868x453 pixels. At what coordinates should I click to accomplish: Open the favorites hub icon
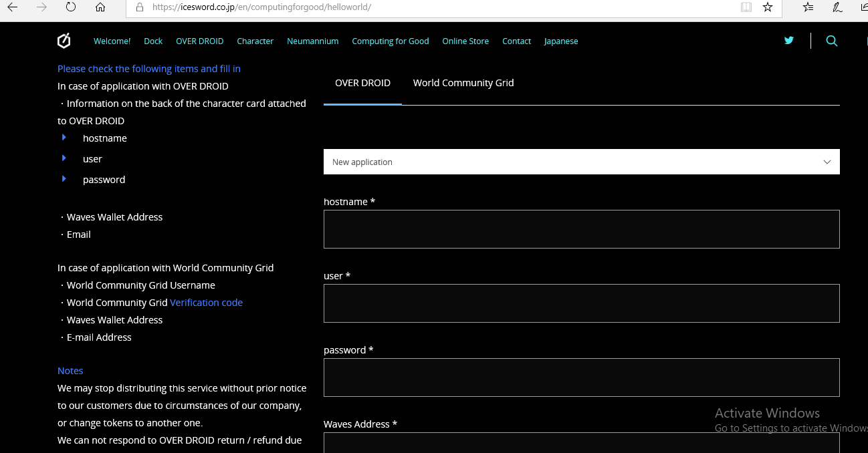tap(808, 7)
